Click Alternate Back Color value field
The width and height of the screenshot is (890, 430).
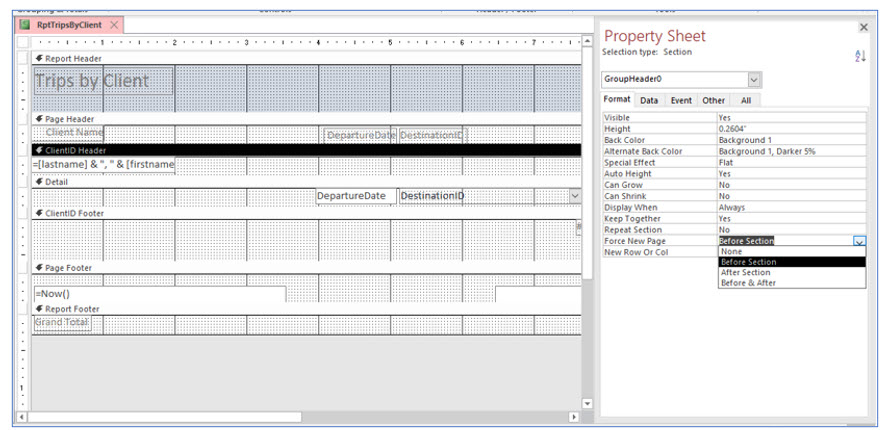click(x=792, y=151)
